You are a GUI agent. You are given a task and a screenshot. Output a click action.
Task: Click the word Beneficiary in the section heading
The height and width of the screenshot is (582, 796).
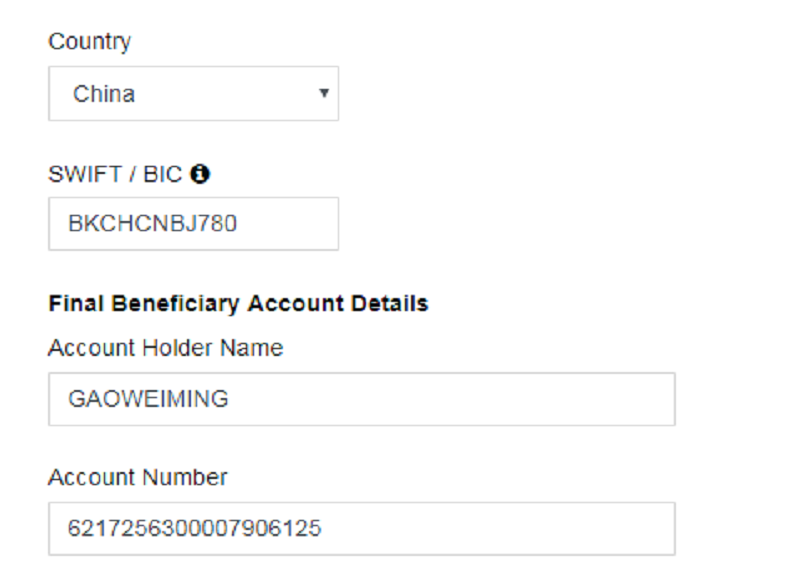pos(175,304)
